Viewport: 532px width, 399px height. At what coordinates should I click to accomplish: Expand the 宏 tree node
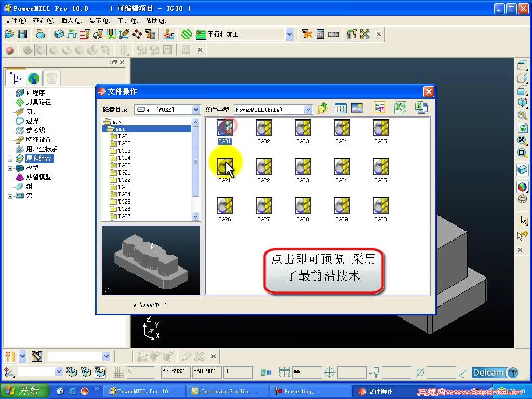pos(10,196)
